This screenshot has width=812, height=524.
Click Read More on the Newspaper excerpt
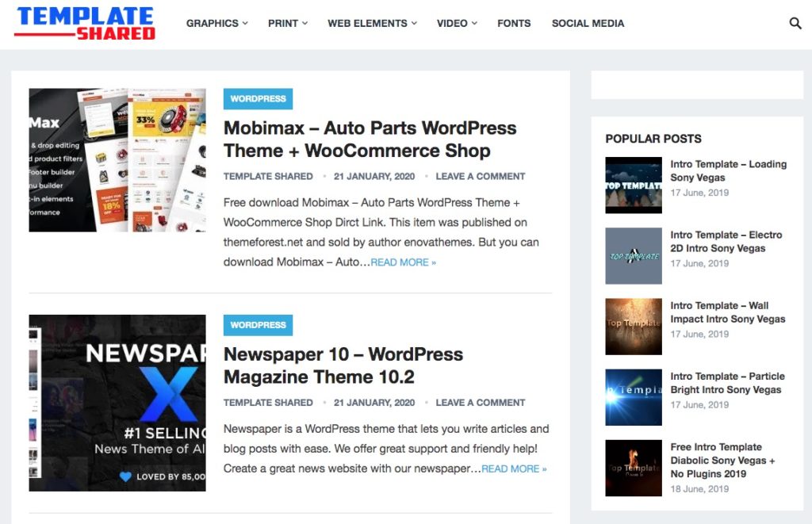(514, 469)
